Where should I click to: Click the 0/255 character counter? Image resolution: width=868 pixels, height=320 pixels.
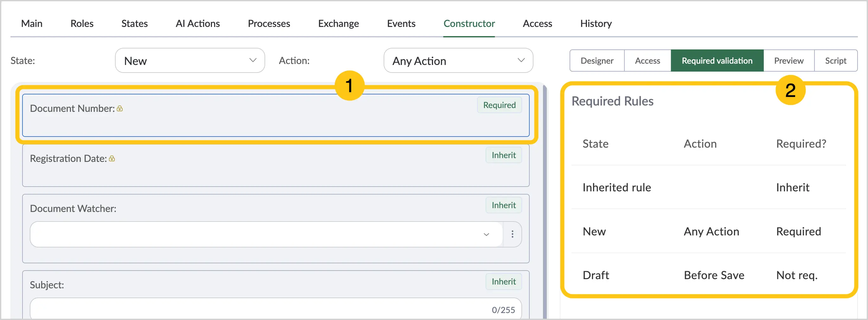[x=503, y=310]
